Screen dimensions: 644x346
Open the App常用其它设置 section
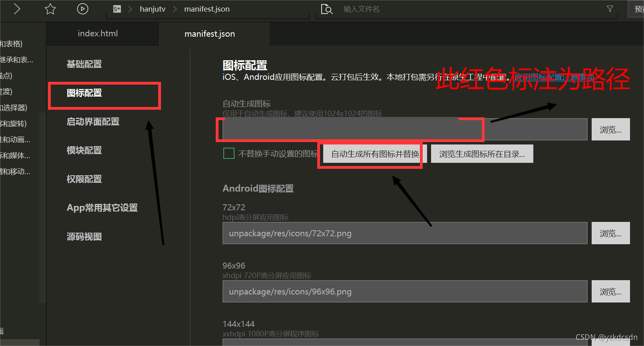[x=102, y=208]
